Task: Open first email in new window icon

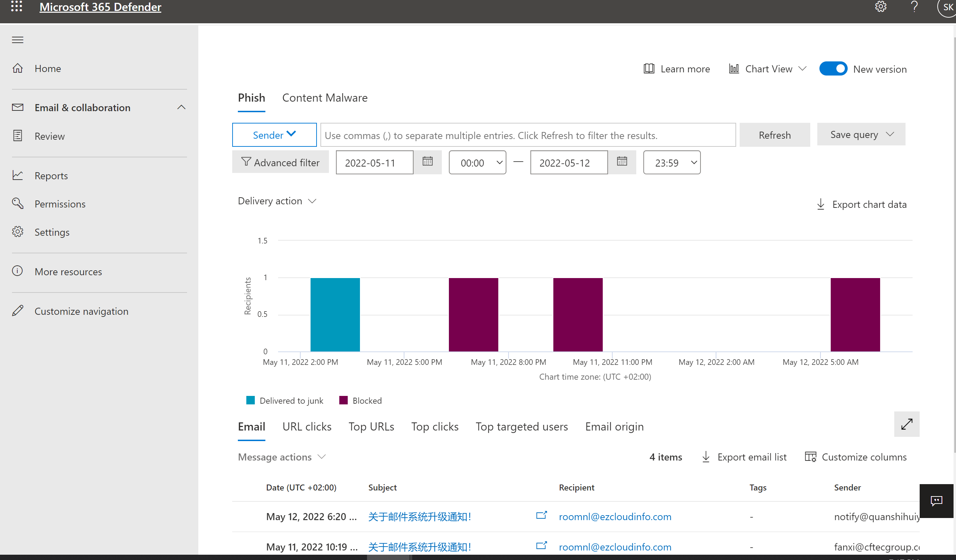Action: [x=541, y=516]
